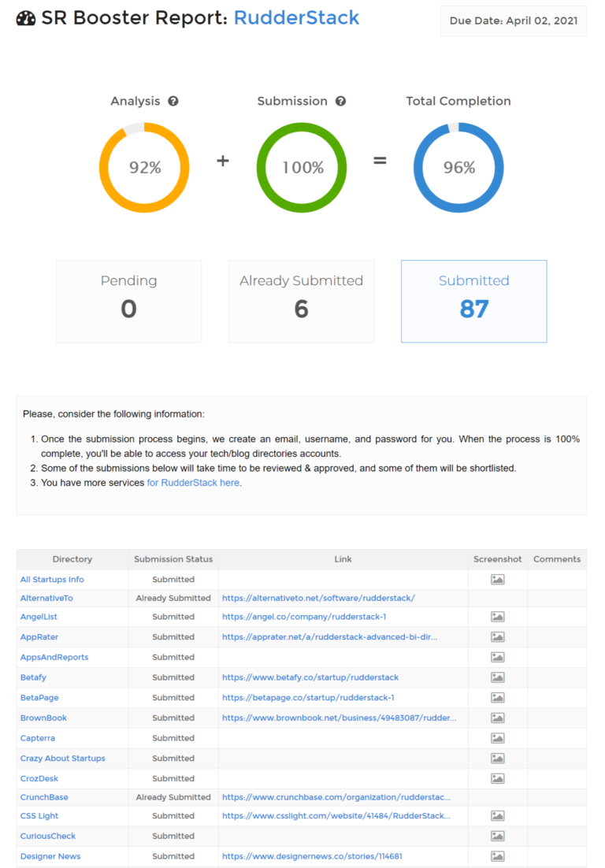Image resolution: width=605 pixels, height=868 pixels.
Task: Click the orange 92% Analysis progress ring
Action: pyautogui.click(x=144, y=168)
